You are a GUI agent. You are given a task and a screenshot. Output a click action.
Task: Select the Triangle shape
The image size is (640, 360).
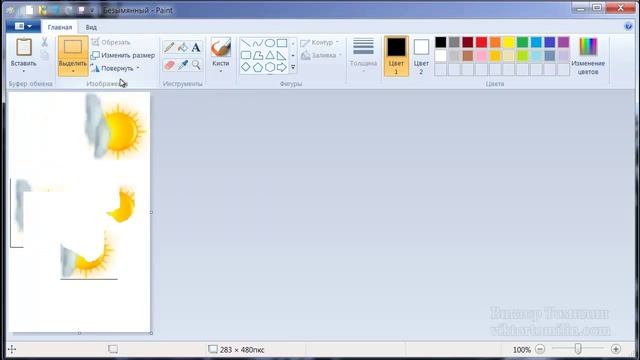click(x=270, y=55)
